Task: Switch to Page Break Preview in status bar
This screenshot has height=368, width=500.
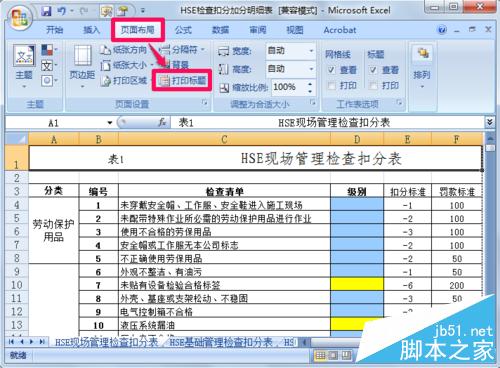Action: click(346, 355)
